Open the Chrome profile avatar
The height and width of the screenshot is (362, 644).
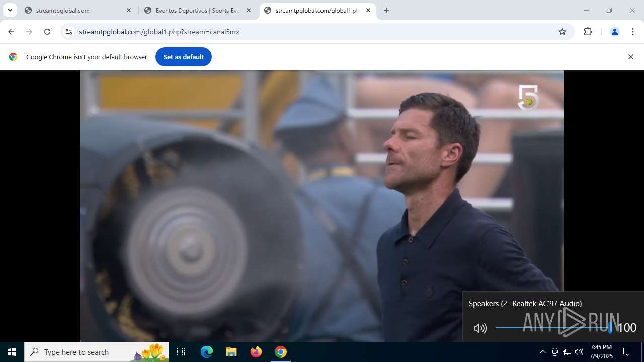click(614, 32)
